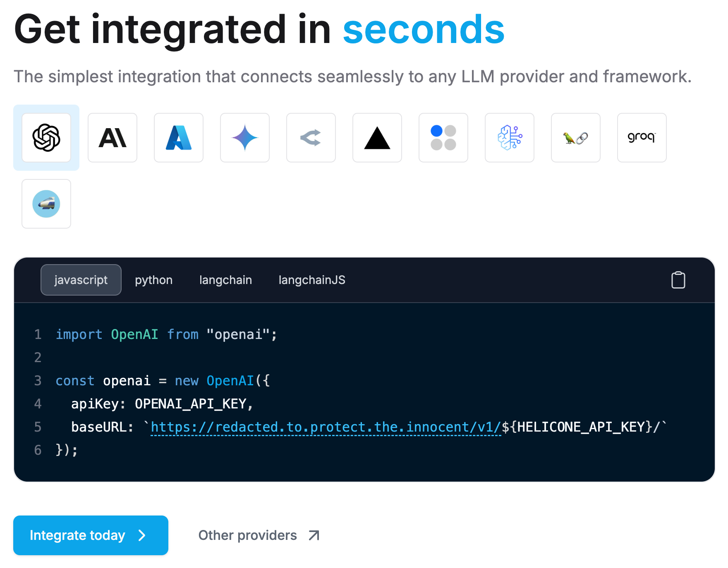This screenshot has width=728, height=568.
Task: Show the langchain code tab
Action: pyautogui.click(x=226, y=280)
